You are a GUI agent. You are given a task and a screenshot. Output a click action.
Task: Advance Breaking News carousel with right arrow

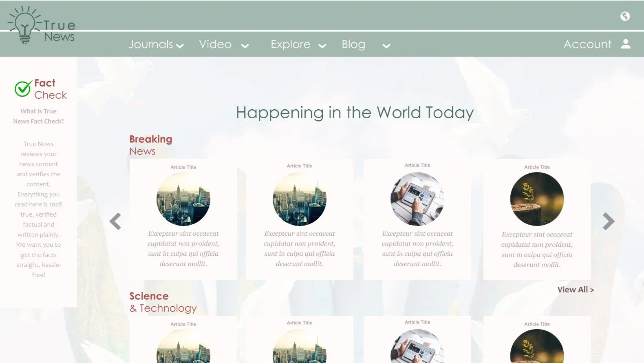(608, 221)
